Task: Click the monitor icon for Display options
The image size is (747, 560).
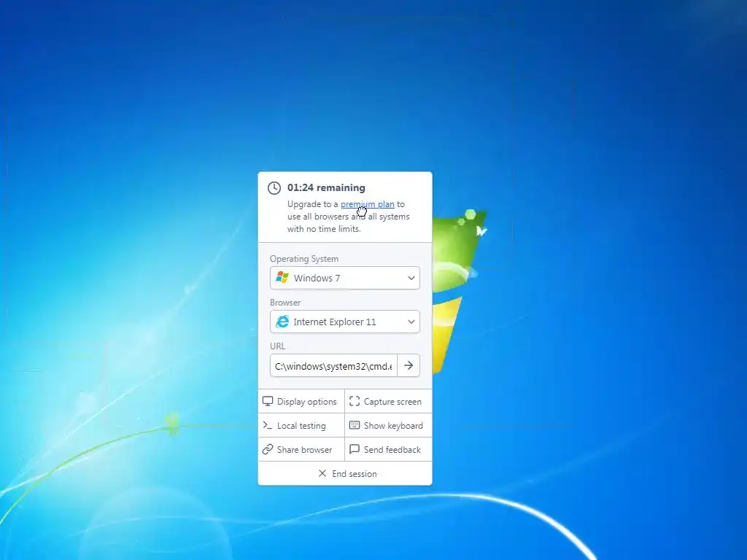Action: tap(268, 402)
